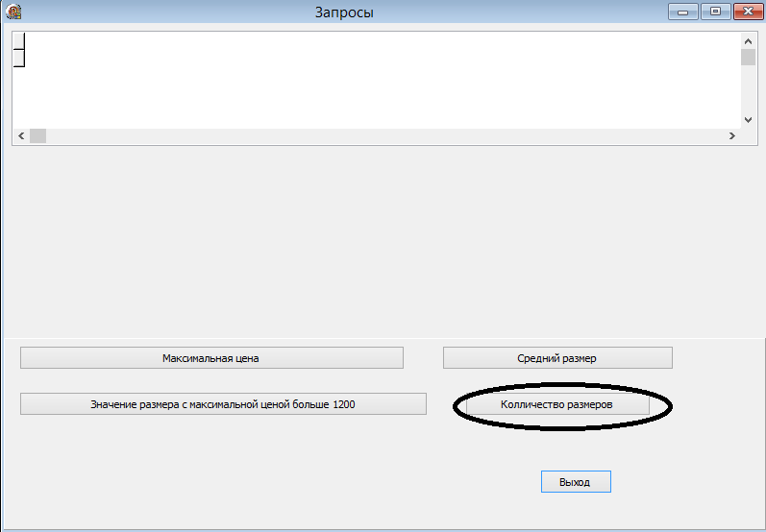Click the horizontal scrollbar thumb in grid
The width and height of the screenshot is (766, 532).
[38, 135]
